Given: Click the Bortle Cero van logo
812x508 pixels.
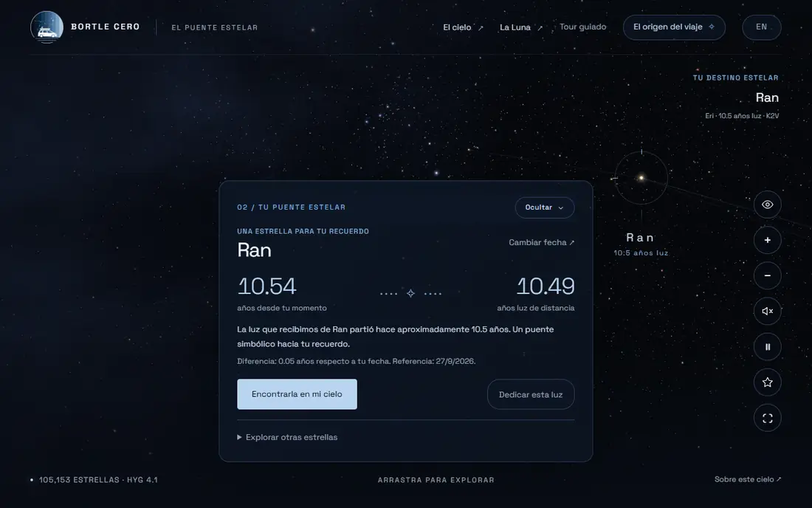Looking at the screenshot, I should [47, 27].
